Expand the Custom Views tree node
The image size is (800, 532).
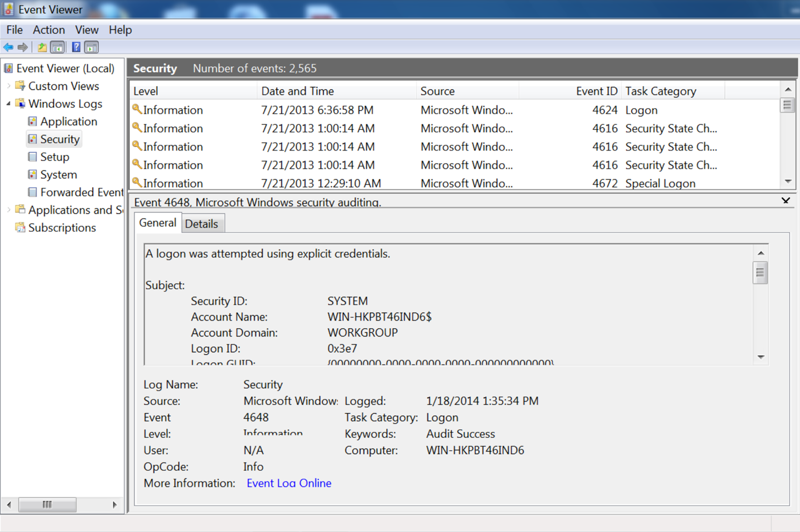click(9, 86)
